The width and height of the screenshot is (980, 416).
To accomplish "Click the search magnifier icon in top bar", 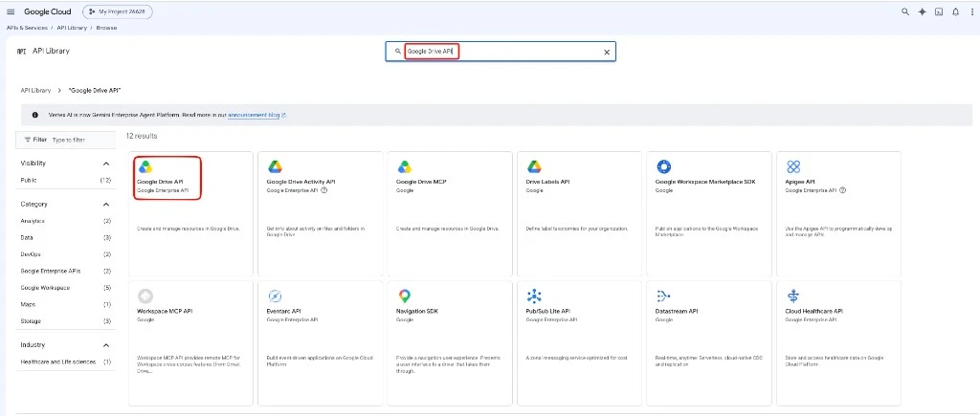I will 905,11.
